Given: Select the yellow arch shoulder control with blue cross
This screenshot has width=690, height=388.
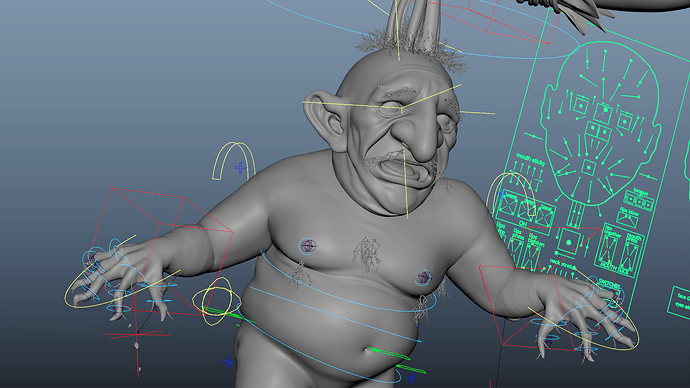Looking at the screenshot, I should pos(234,161).
